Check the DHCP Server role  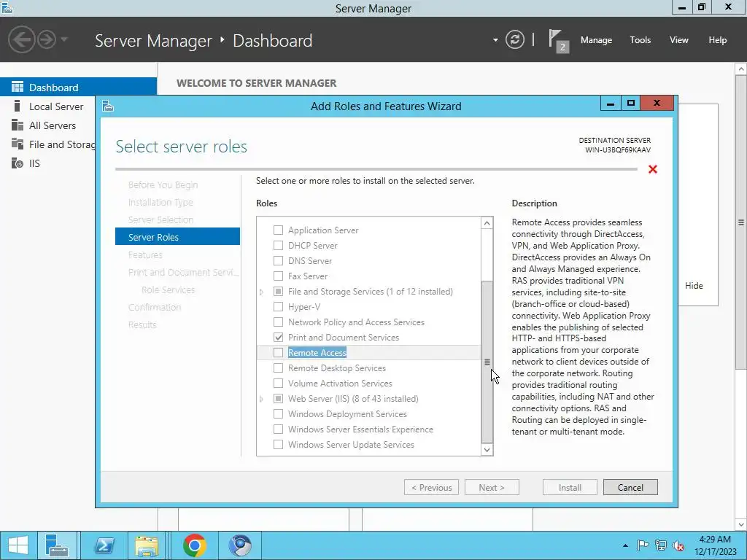click(x=278, y=245)
